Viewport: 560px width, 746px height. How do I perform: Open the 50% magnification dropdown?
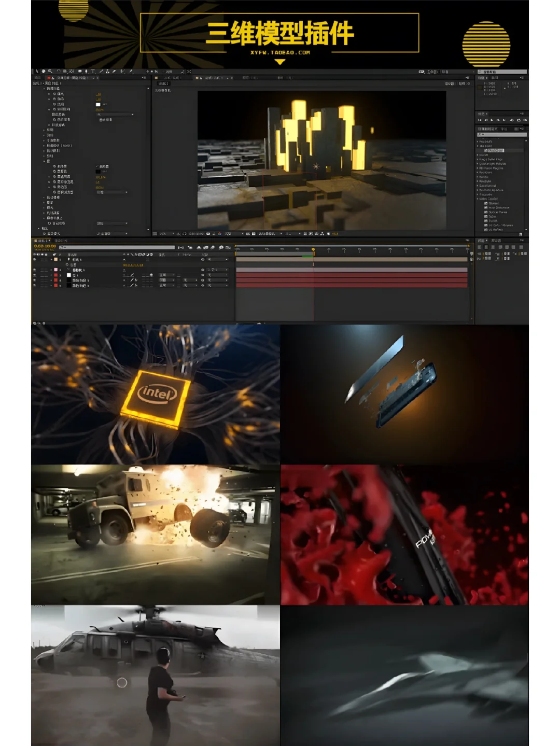166,234
